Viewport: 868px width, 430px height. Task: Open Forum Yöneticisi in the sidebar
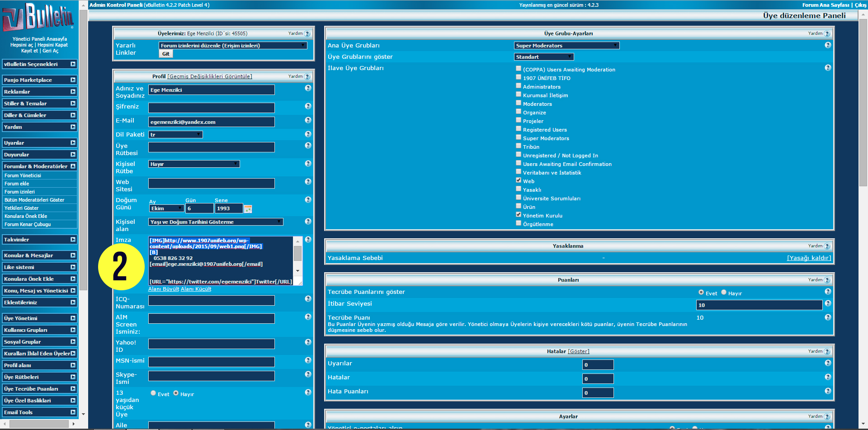coord(23,175)
